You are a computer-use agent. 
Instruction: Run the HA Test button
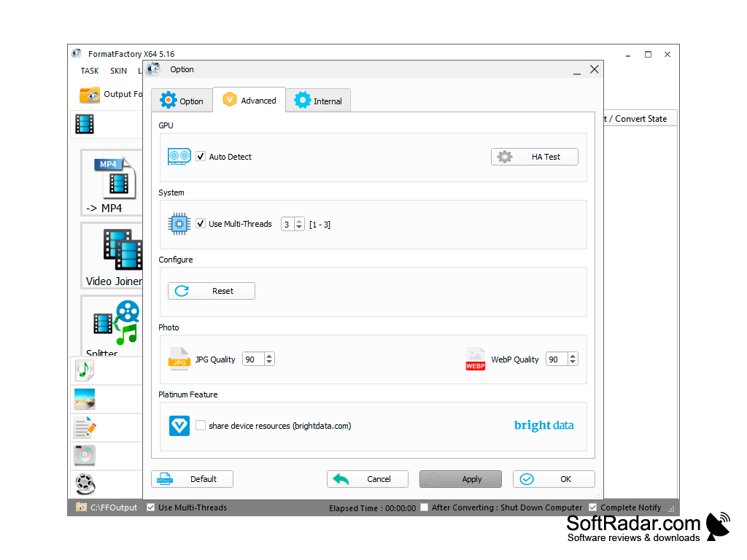click(x=535, y=157)
